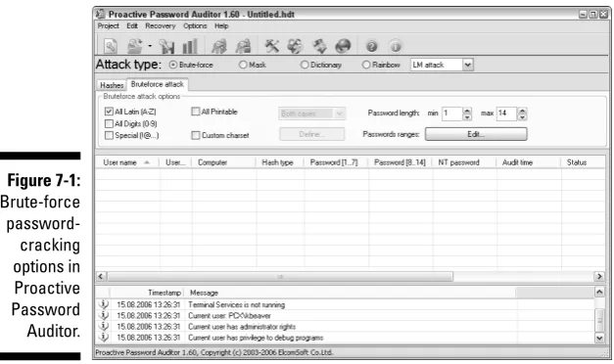
Task: Click info icon beside debug programs message
Action: tap(104, 337)
